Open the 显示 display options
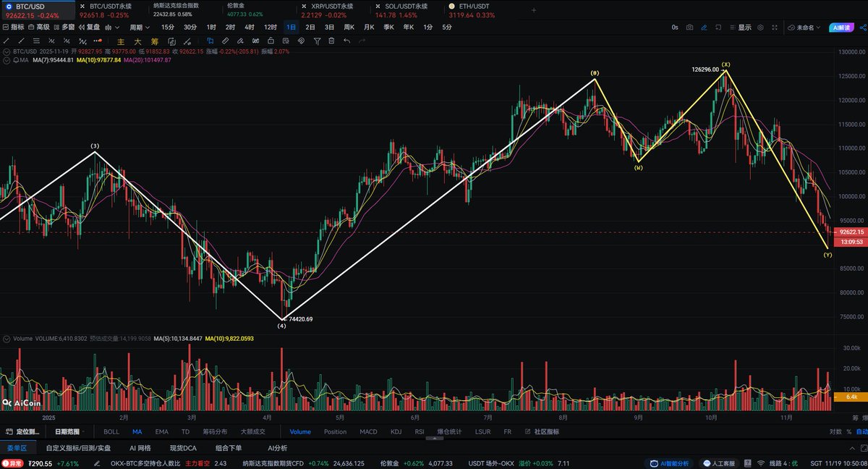The width and height of the screenshot is (868, 469). (740, 27)
